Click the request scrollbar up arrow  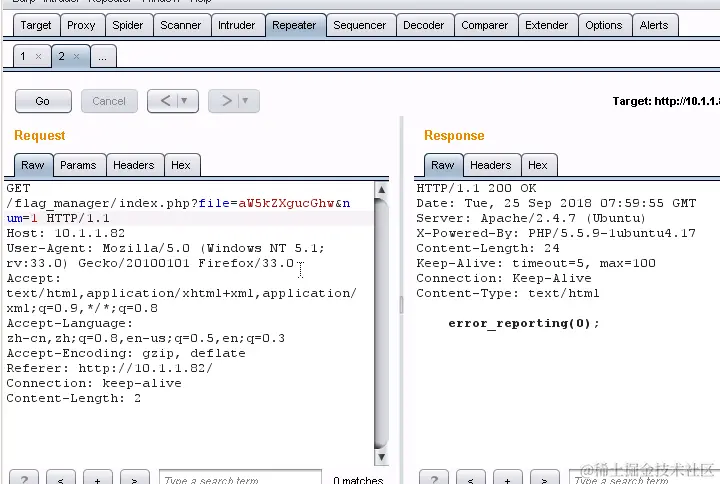click(381, 190)
